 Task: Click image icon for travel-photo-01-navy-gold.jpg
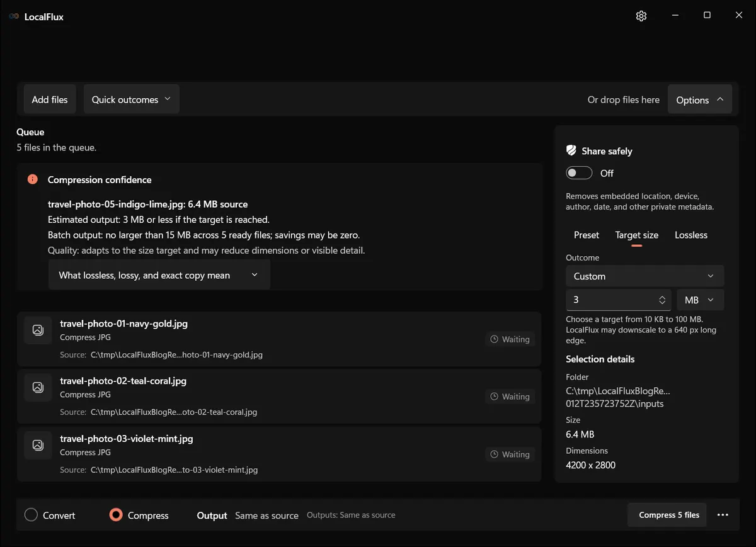coord(38,330)
